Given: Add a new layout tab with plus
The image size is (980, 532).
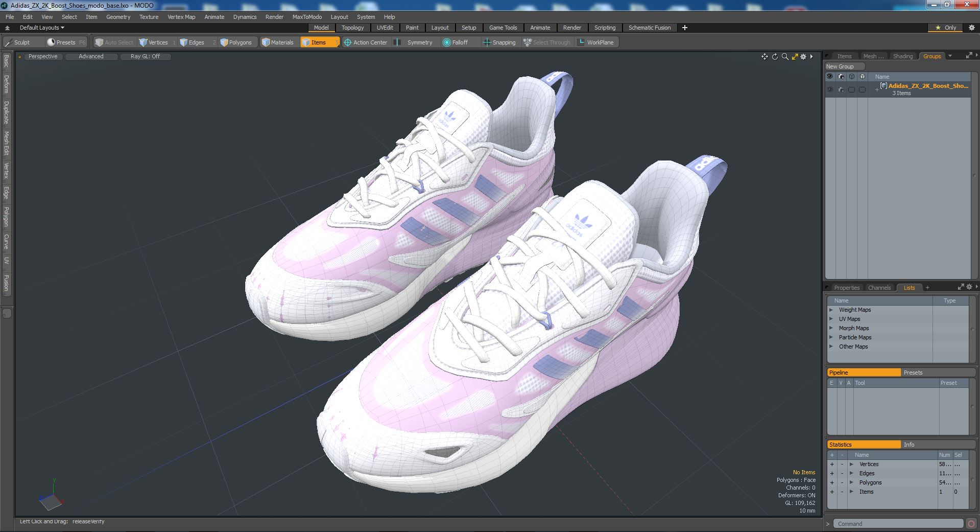Looking at the screenshot, I should pos(685,28).
